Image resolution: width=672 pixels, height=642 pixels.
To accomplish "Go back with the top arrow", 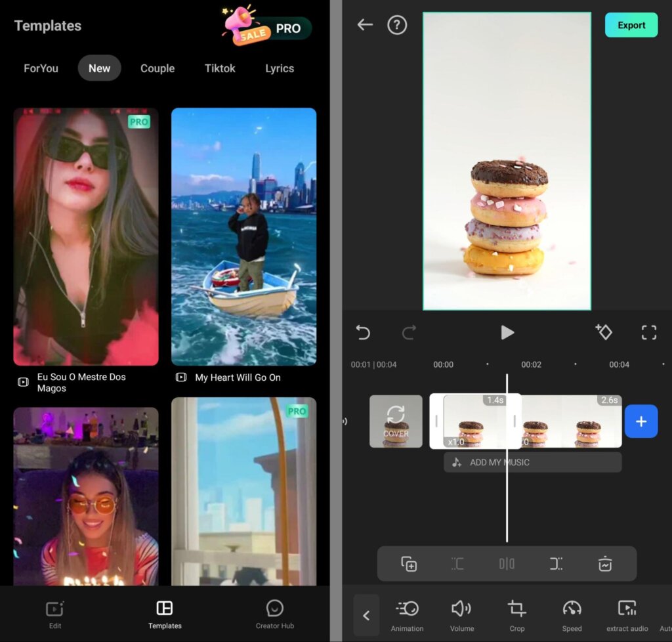I will tap(365, 25).
